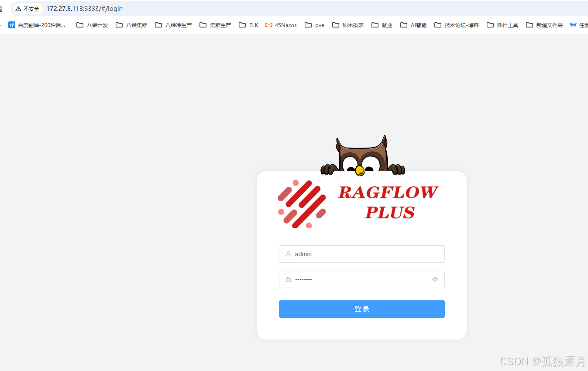Click the lock icon in password field

click(288, 279)
